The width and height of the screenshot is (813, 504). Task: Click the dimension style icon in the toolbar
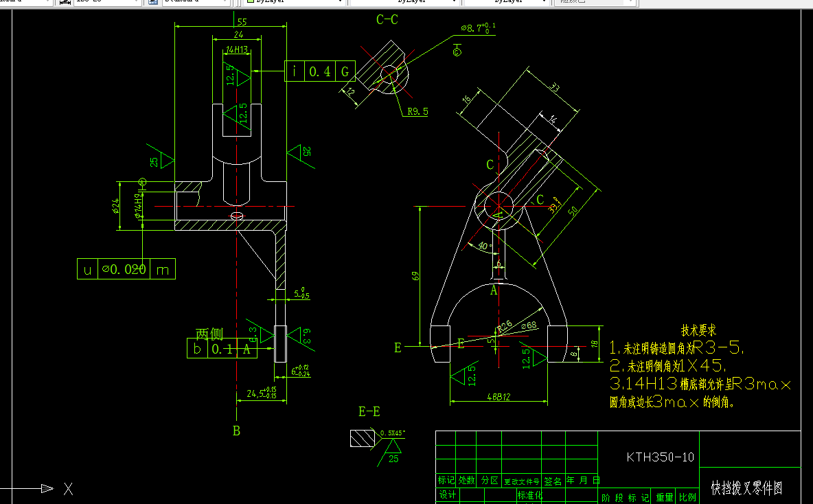[x=65, y=2]
